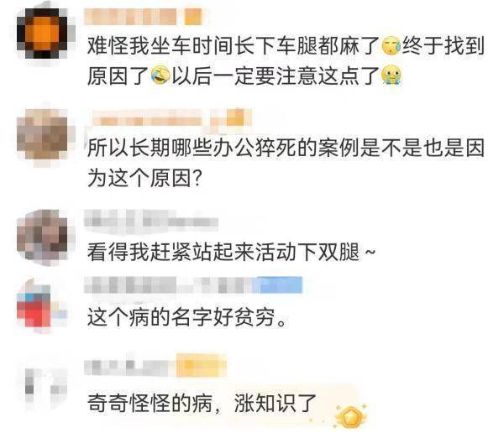Viewport: 504px width, 433px height.
Task: Open the faint gray fifth avatar
Action: pos(43,382)
